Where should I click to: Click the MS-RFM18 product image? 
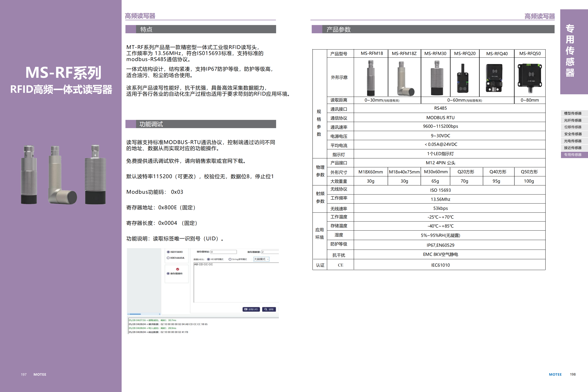(371, 78)
